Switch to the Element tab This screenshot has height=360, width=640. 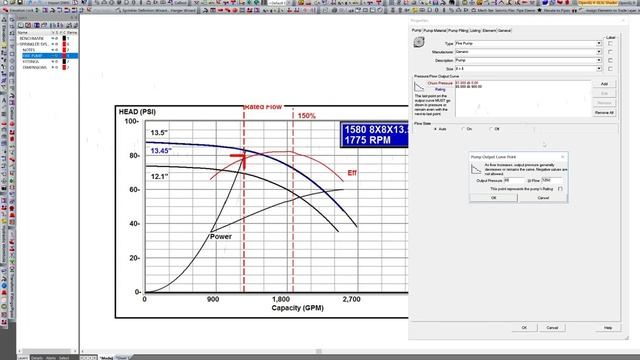[489, 30]
